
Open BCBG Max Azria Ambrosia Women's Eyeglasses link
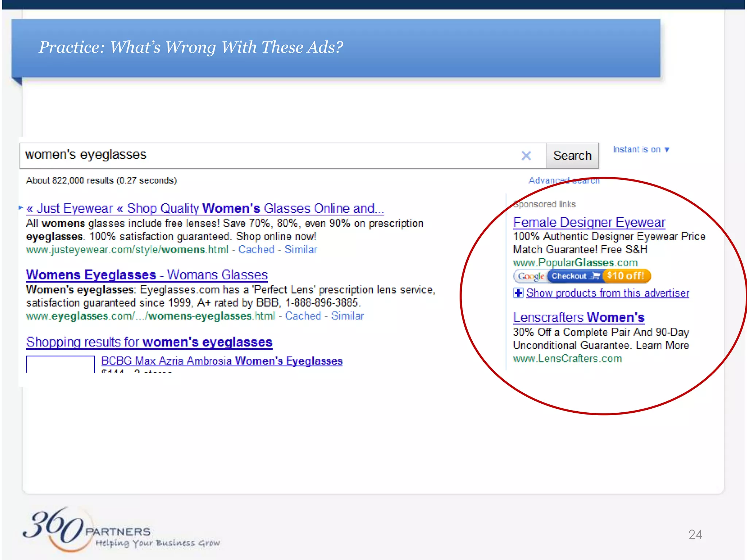click(222, 361)
